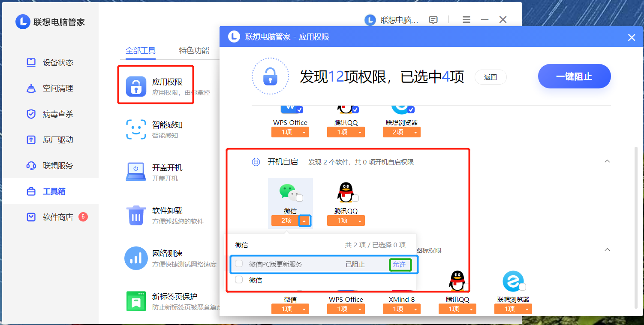Click the logo in the 应用权限 dialog title
Image resolution: width=644 pixels, height=325 pixels.
pos(234,37)
